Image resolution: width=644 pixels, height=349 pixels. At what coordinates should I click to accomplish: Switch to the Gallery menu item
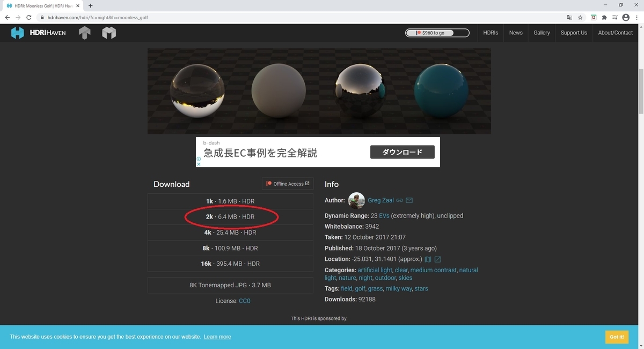541,33
